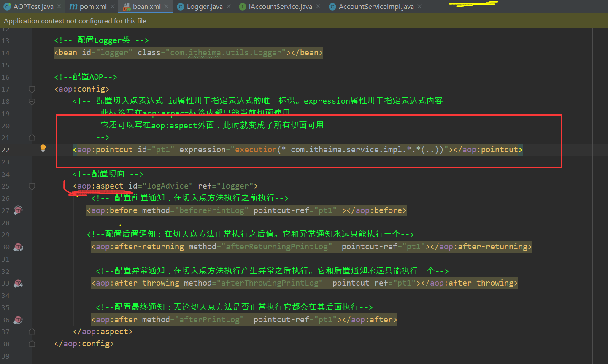Go to the AccountServiceImpl.java tab

pos(376,7)
